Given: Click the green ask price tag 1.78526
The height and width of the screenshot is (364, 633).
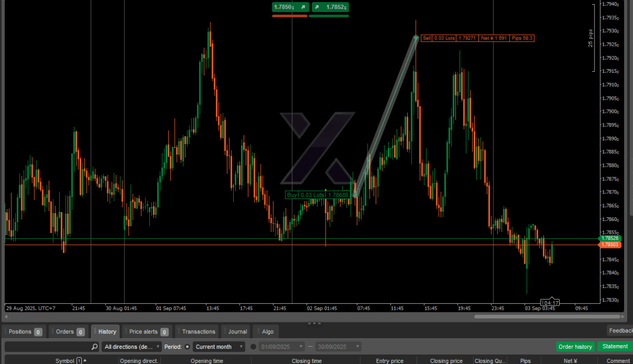Looking at the screenshot, I should point(609,238).
